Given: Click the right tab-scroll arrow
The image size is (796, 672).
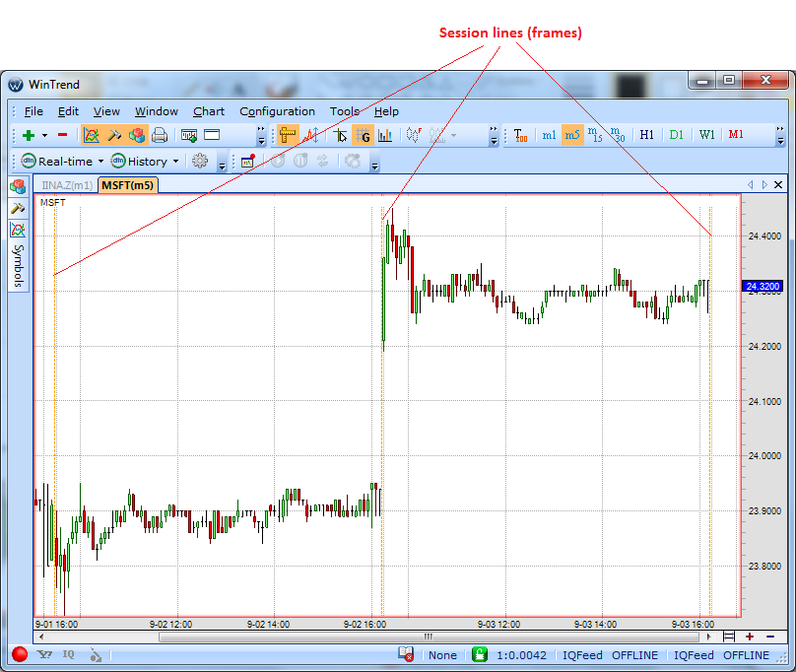Looking at the screenshot, I should (764, 185).
